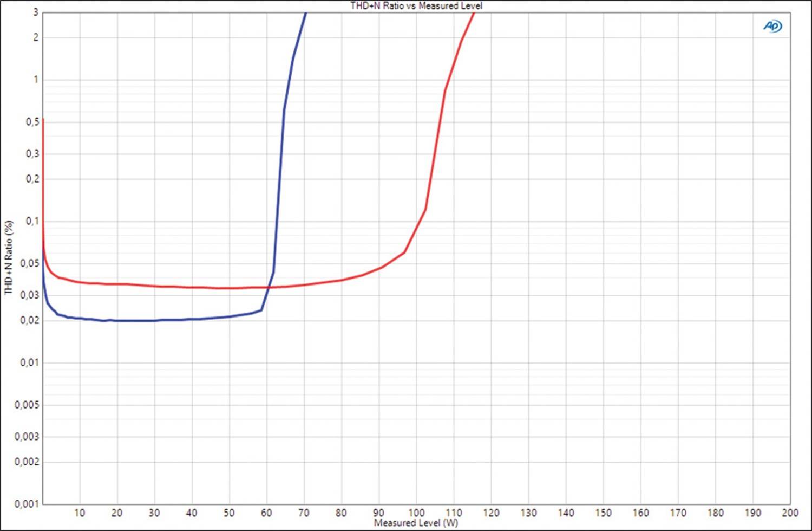The image size is (812, 531).
Task: Click x-axis tick label 110
Action: tap(454, 513)
